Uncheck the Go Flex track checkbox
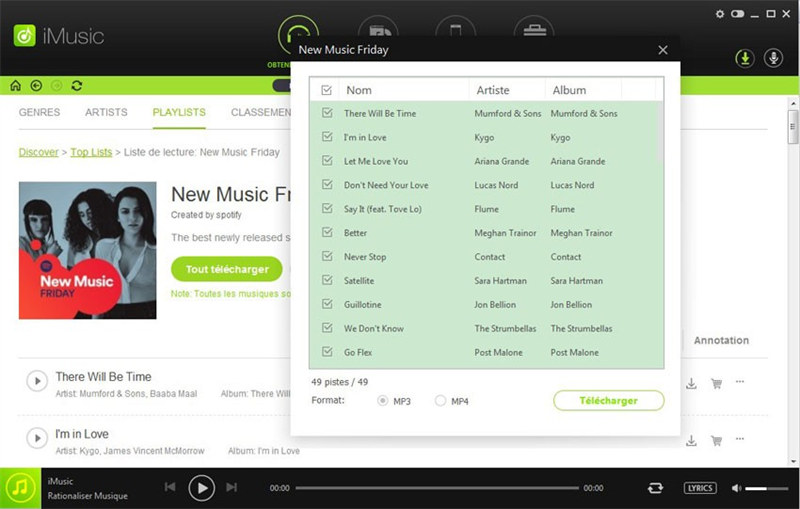This screenshot has height=509, width=800. (x=327, y=352)
